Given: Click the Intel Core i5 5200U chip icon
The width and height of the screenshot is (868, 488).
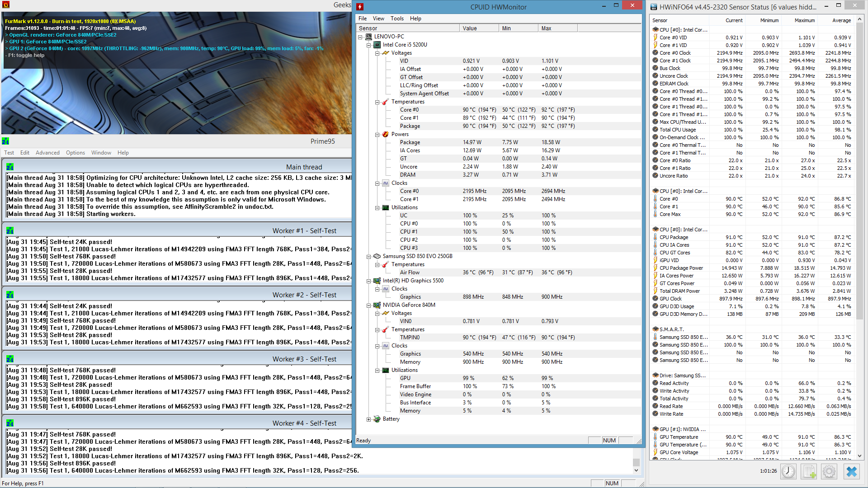Looking at the screenshot, I should click(377, 45).
